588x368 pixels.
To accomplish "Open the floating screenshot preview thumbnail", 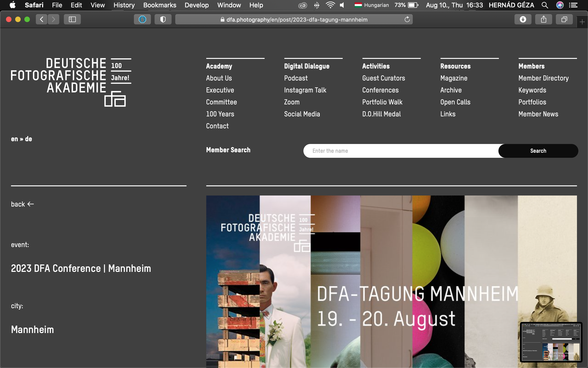I will pos(551,342).
